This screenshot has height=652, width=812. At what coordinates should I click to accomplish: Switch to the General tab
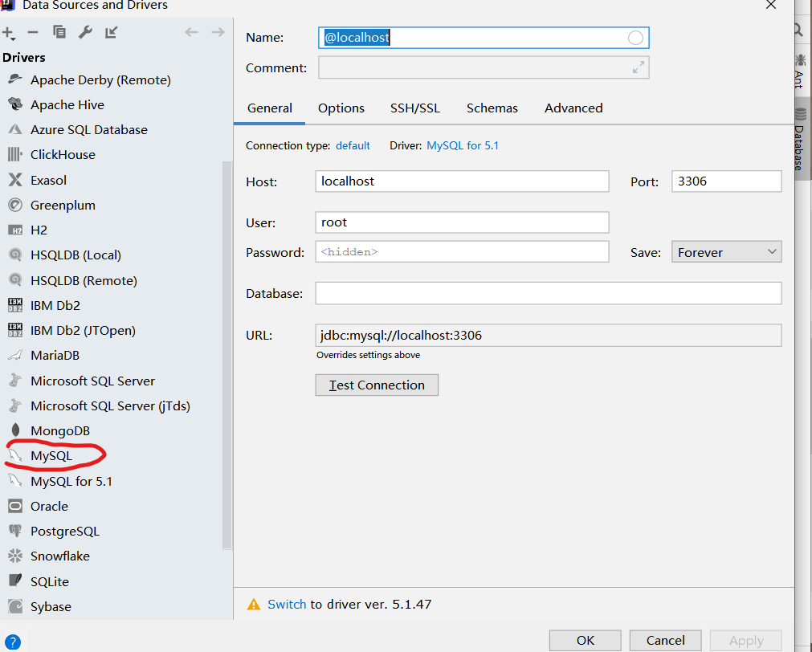269,108
